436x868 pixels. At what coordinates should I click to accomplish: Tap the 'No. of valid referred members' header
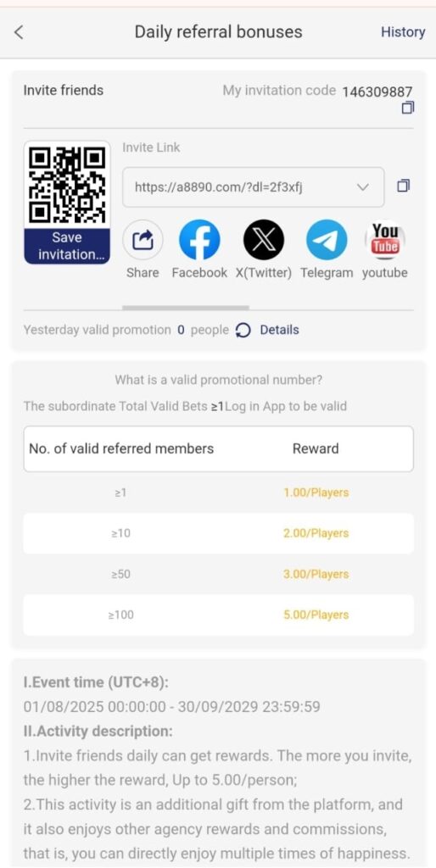(121, 448)
